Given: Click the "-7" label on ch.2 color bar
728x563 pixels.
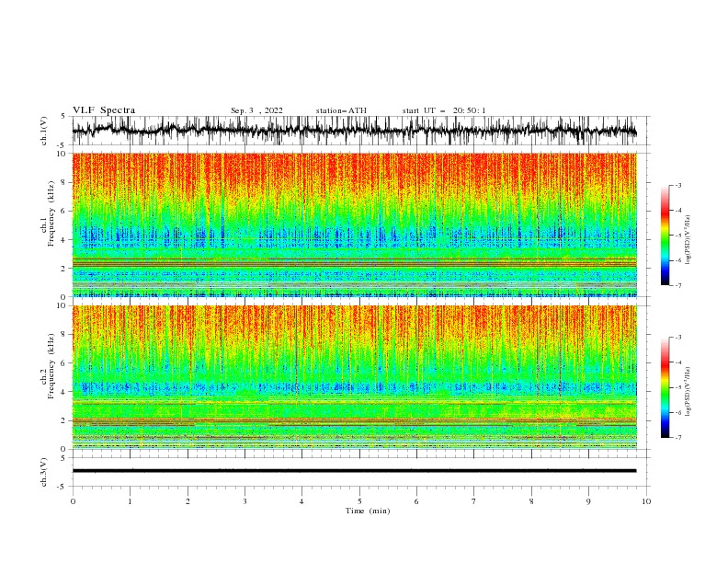Looking at the screenshot, I should (x=678, y=438).
